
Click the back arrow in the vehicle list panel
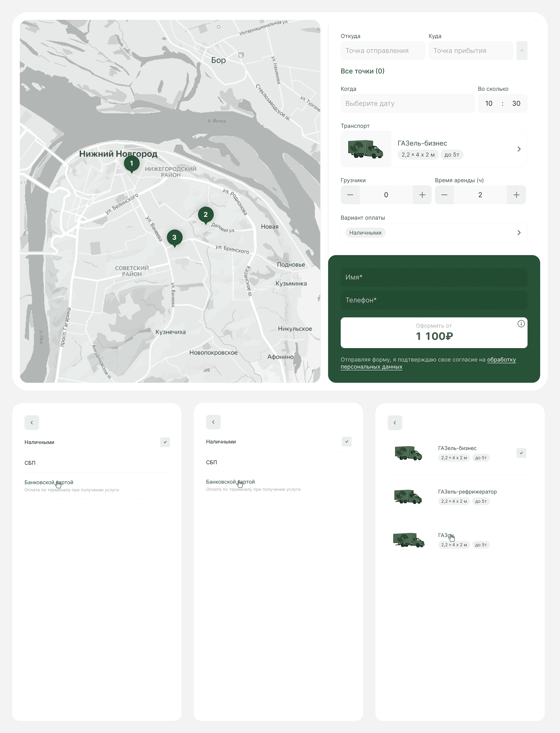coord(395,423)
